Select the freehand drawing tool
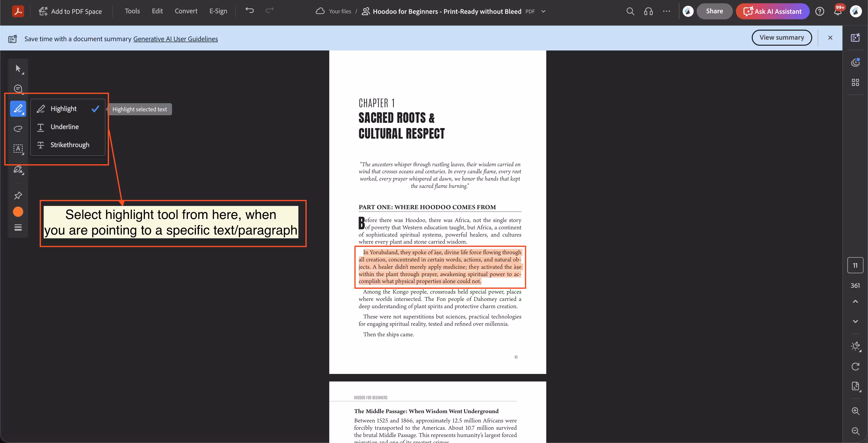The height and width of the screenshot is (443, 868). click(x=18, y=129)
